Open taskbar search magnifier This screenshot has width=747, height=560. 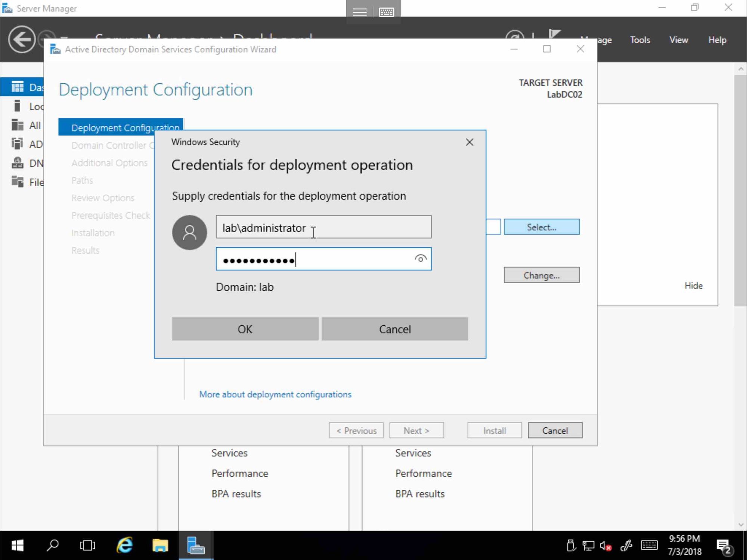[x=53, y=545]
